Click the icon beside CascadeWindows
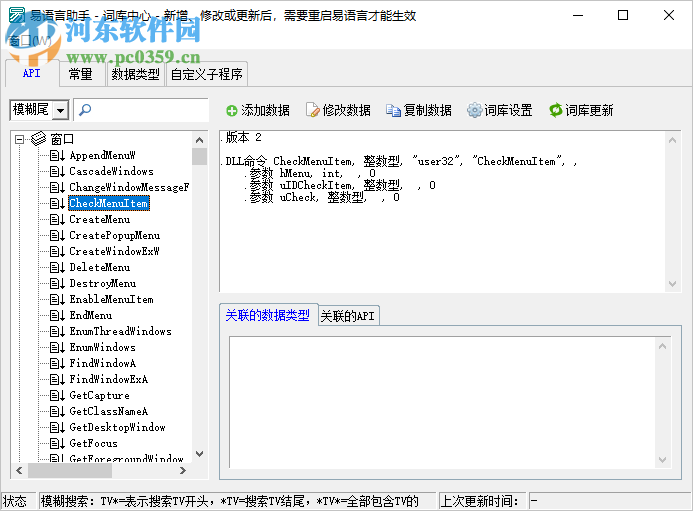Viewport: 693px width, 511px height. (x=57, y=171)
